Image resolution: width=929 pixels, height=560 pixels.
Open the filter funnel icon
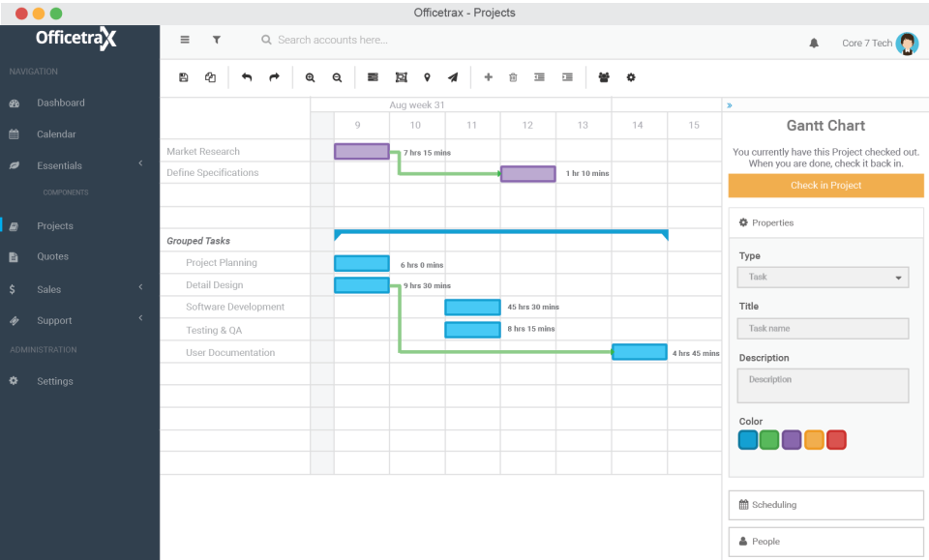(217, 40)
